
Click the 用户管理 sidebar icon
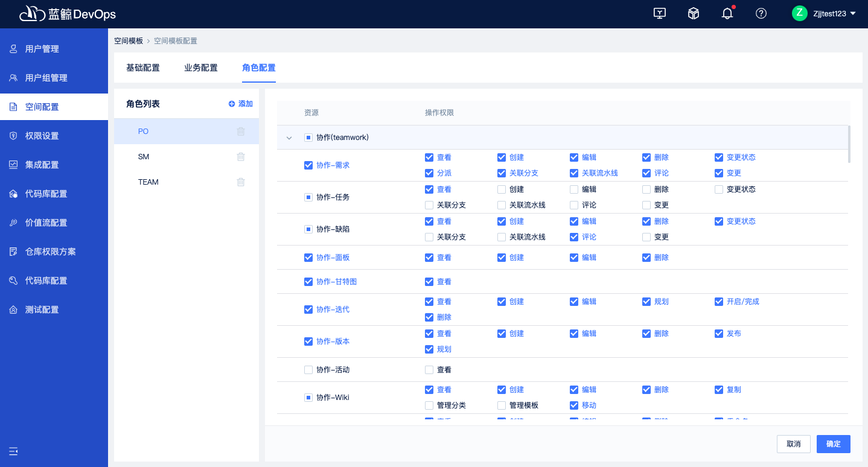tap(13, 49)
